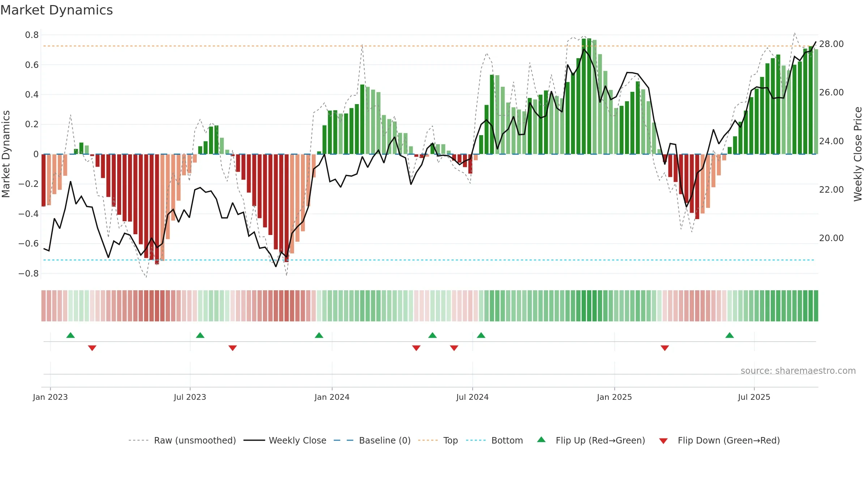Click the vertical Market Dynamics axis title
Image resolution: width=868 pixels, height=488 pixels.
pos(6,154)
